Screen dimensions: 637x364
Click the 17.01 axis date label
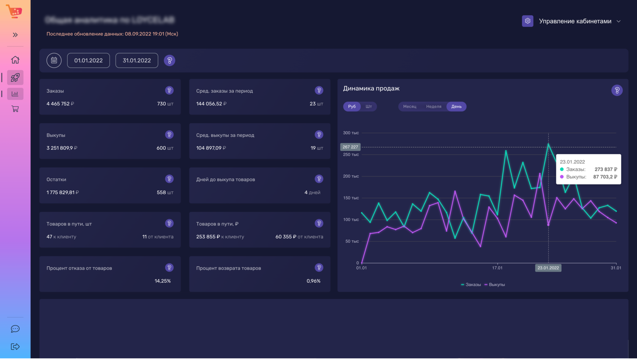click(497, 268)
